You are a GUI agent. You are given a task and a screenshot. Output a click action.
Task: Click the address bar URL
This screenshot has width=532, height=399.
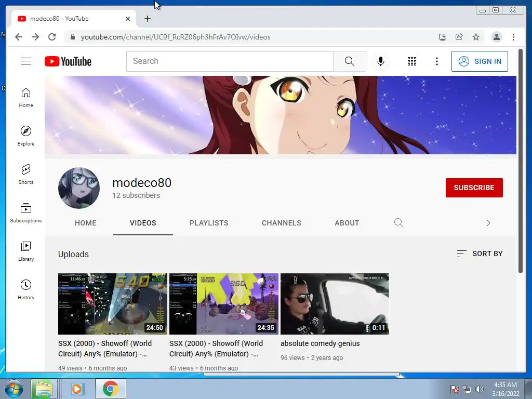[176, 37]
